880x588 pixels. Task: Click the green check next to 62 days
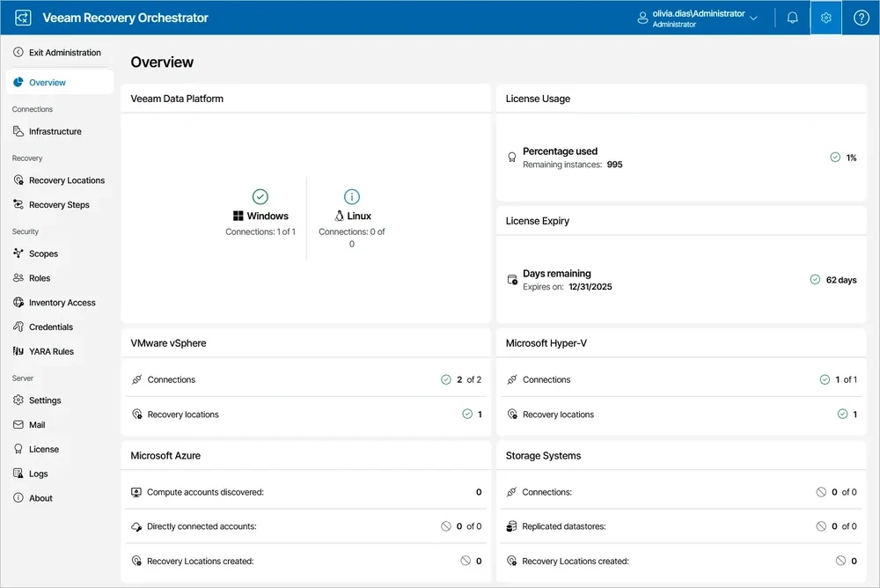coord(815,279)
